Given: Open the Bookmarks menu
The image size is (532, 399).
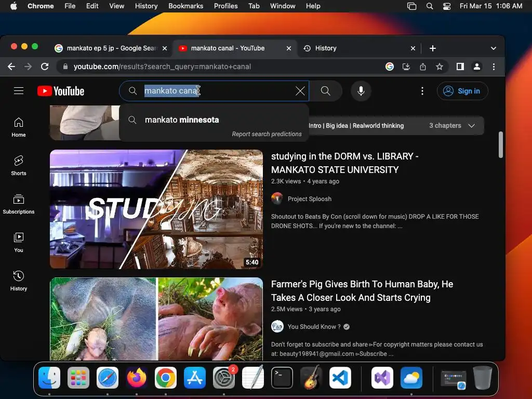Looking at the screenshot, I should click(x=185, y=6).
